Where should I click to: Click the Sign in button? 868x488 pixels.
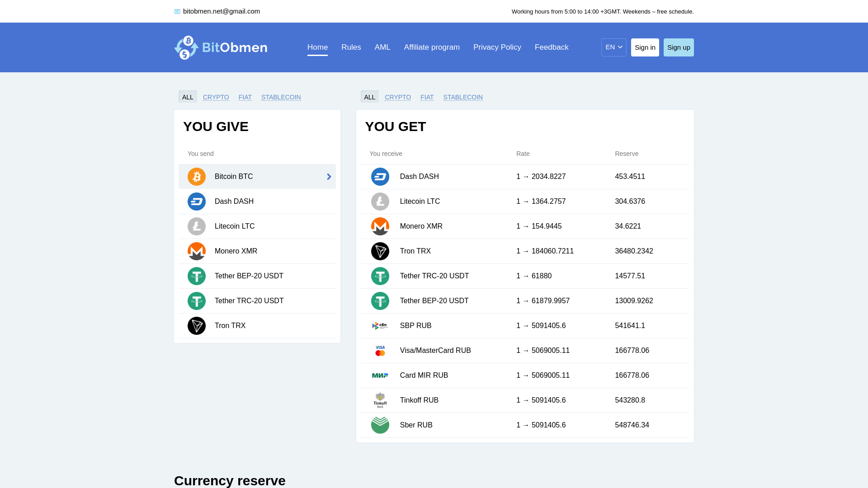645,47
